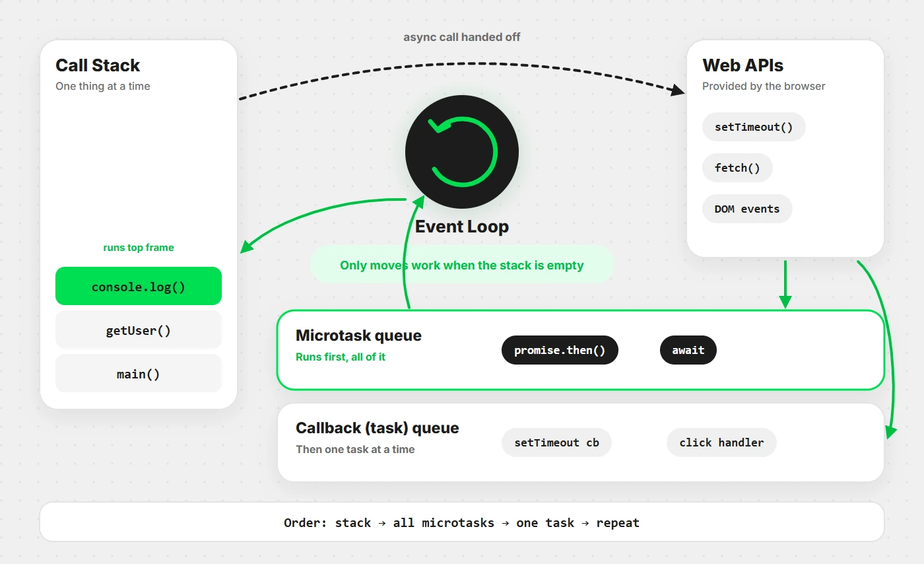The height and width of the screenshot is (564, 924).
Task: Select the console.log() stack frame
Action: click(x=139, y=286)
